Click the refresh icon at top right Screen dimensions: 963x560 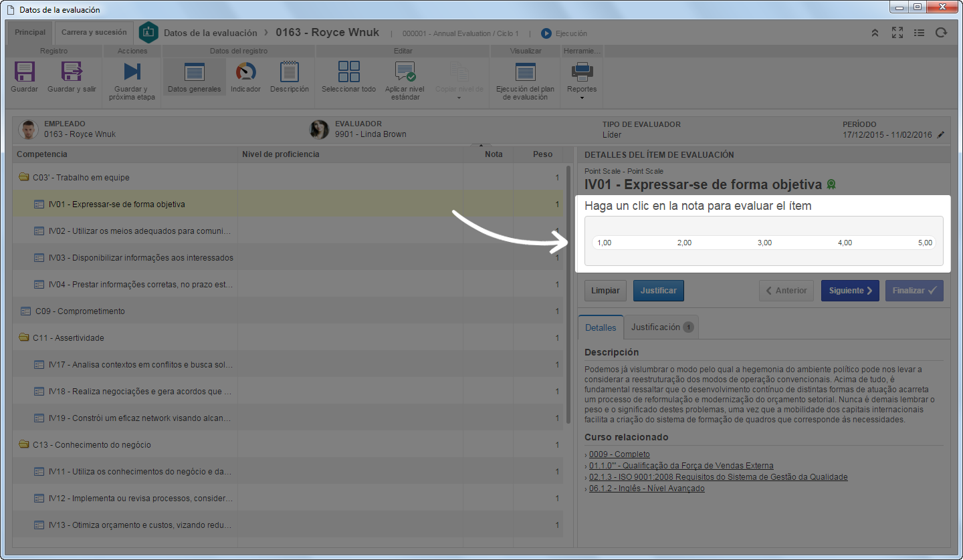click(942, 33)
